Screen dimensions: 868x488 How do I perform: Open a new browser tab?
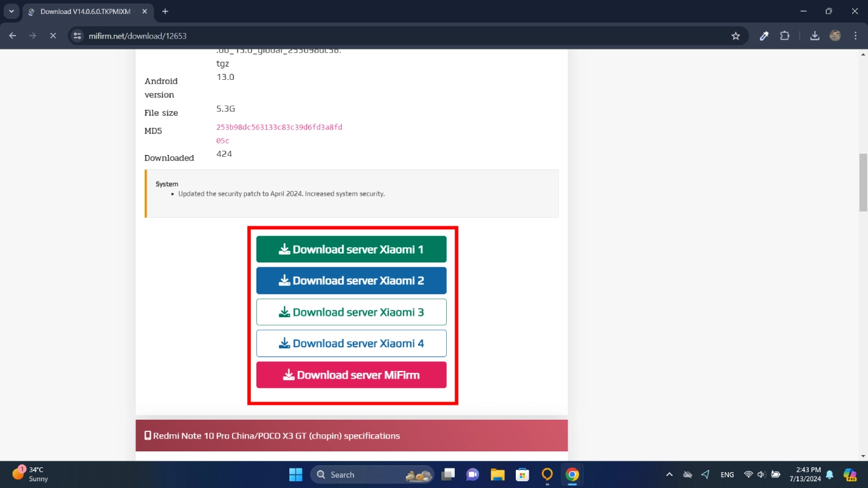[165, 12]
